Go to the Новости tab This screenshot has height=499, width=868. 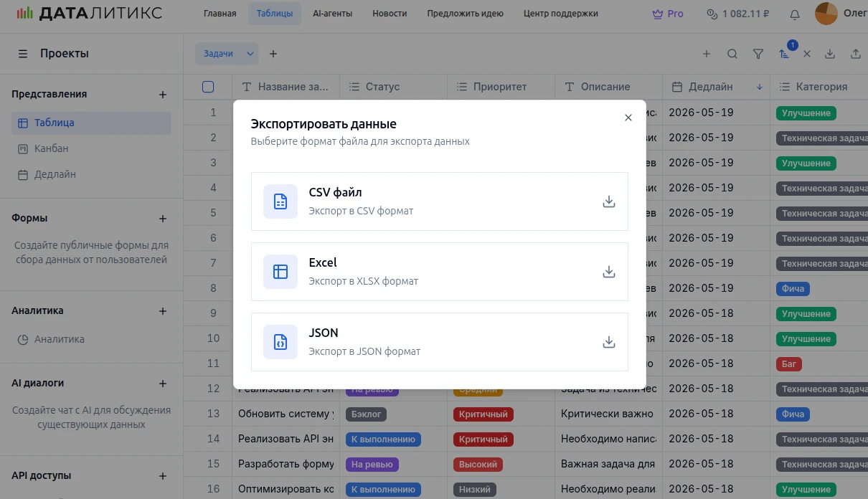click(390, 14)
